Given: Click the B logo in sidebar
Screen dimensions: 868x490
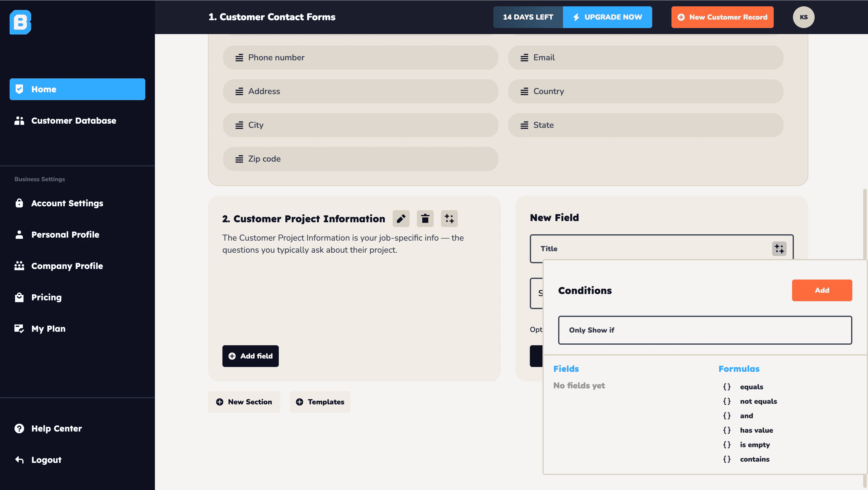Looking at the screenshot, I should [20, 22].
